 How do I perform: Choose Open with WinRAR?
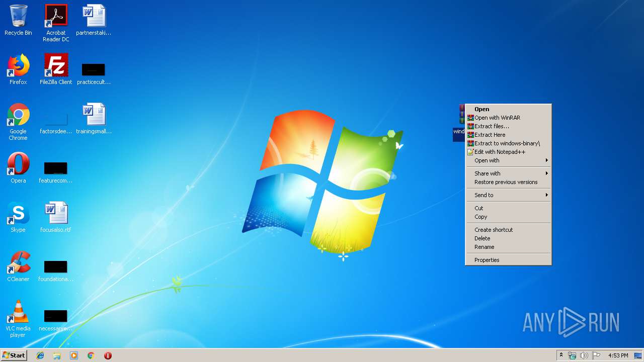(x=508, y=118)
